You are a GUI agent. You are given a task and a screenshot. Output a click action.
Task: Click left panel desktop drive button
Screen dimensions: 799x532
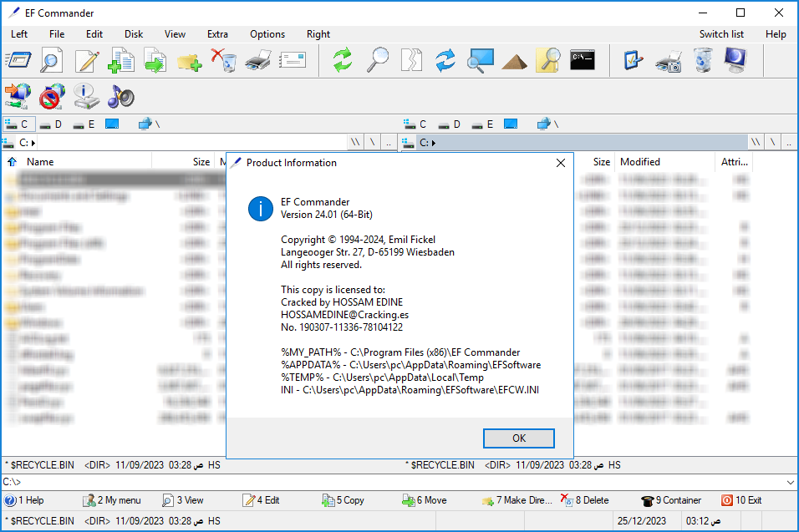(112, 124)
